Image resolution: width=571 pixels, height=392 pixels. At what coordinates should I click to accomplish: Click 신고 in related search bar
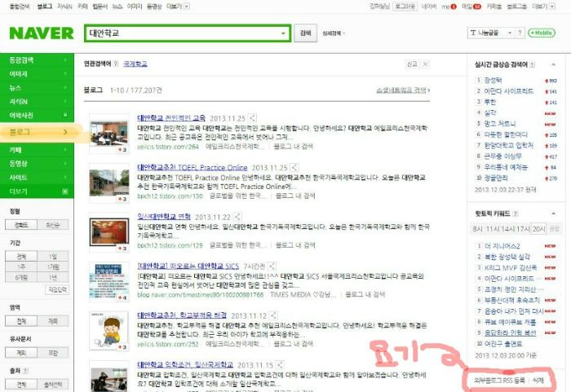coord(412,64)
